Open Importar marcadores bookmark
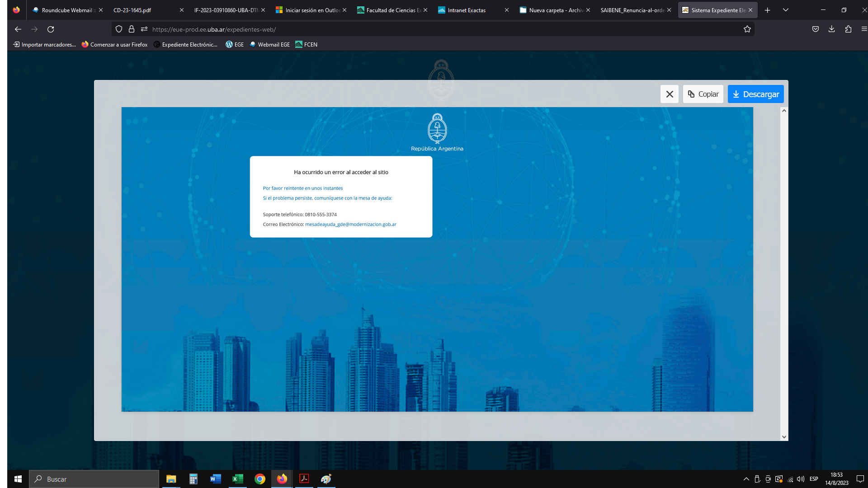 (x=44, y=44)
